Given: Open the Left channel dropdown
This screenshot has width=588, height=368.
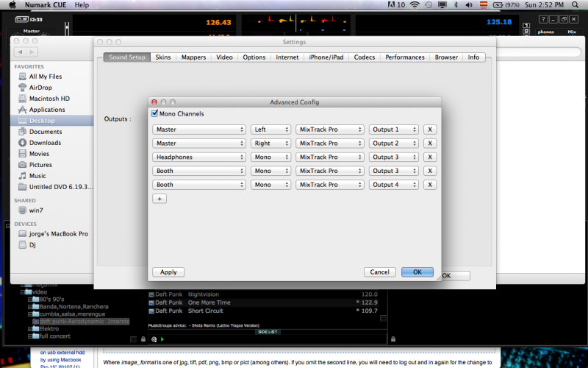Looking at the screenshot, I should point(270,130).
